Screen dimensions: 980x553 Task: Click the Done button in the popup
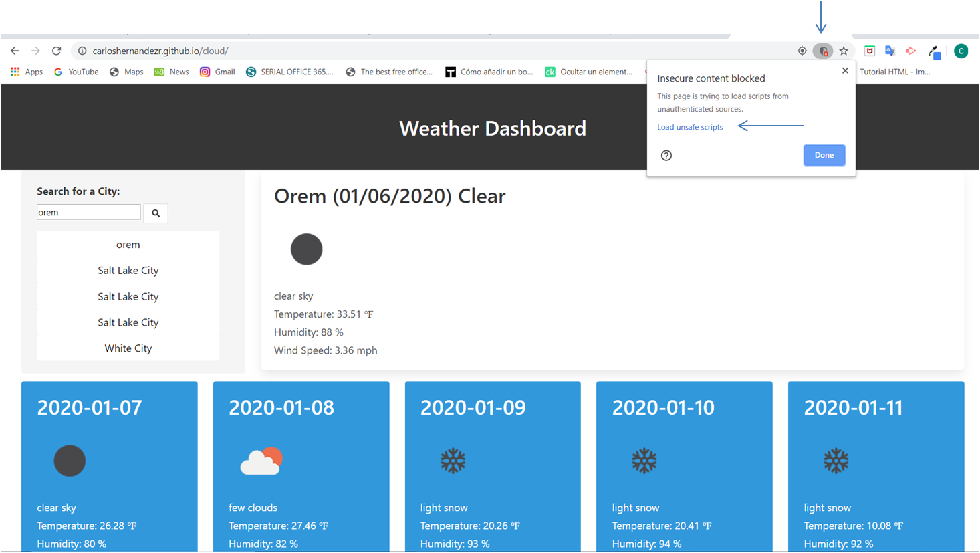coord(824,155)
